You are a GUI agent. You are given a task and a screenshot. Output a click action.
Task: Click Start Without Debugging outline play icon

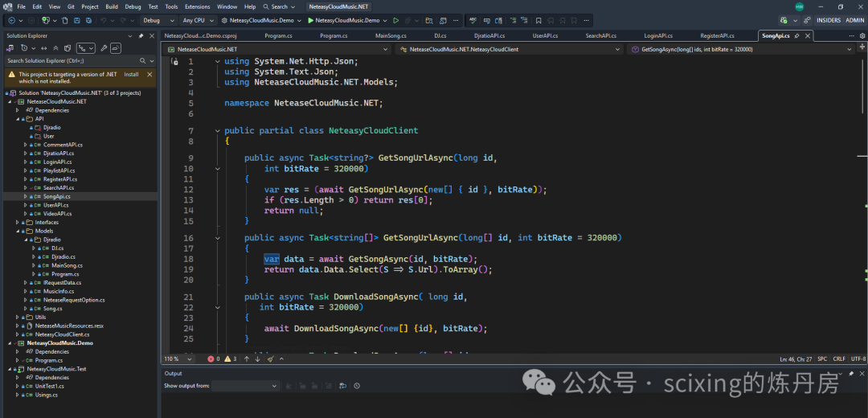coord(395,20)
